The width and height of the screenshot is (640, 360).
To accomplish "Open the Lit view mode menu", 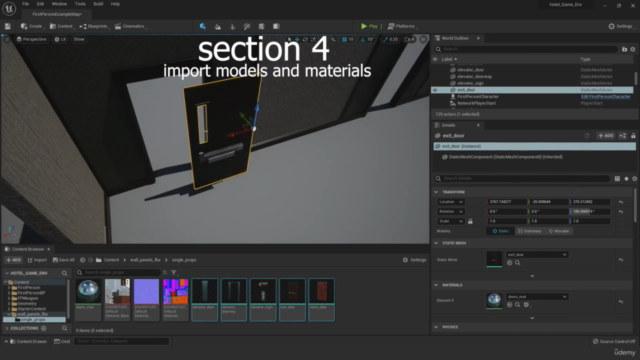I will (x=60, y=39).
